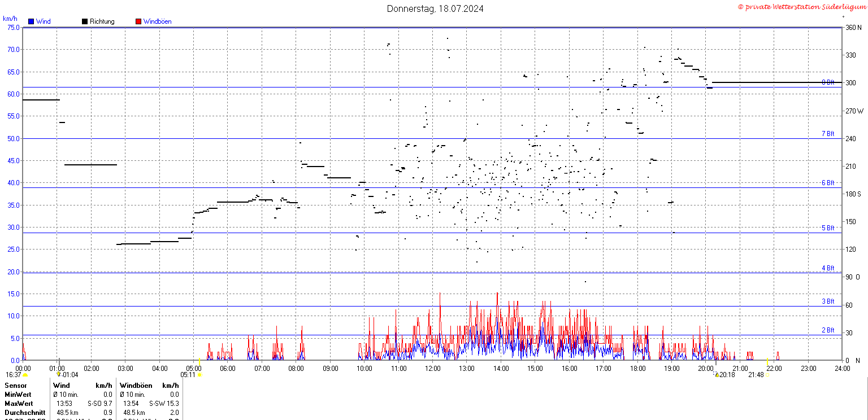
Task: Click the 270 W direction axis label
Action: click(x=854, y=111)
